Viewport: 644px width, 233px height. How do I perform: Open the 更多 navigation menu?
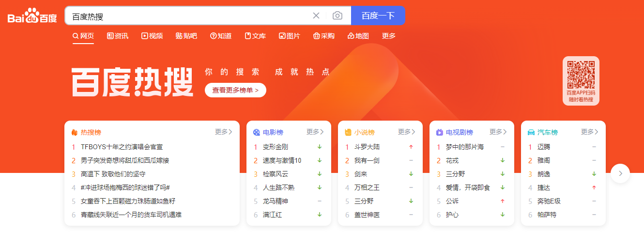coord(389,36)
